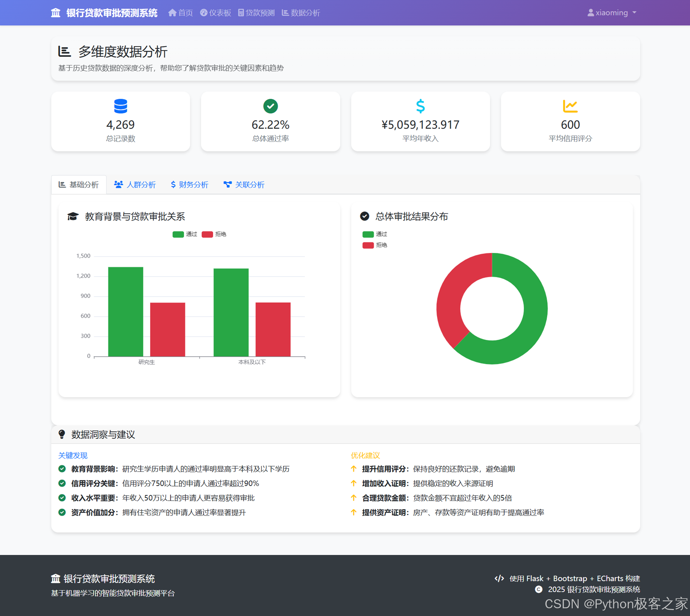Go to 首页 in the navbar
This screenshot has height=616, width=690.
tap(180, 13)
